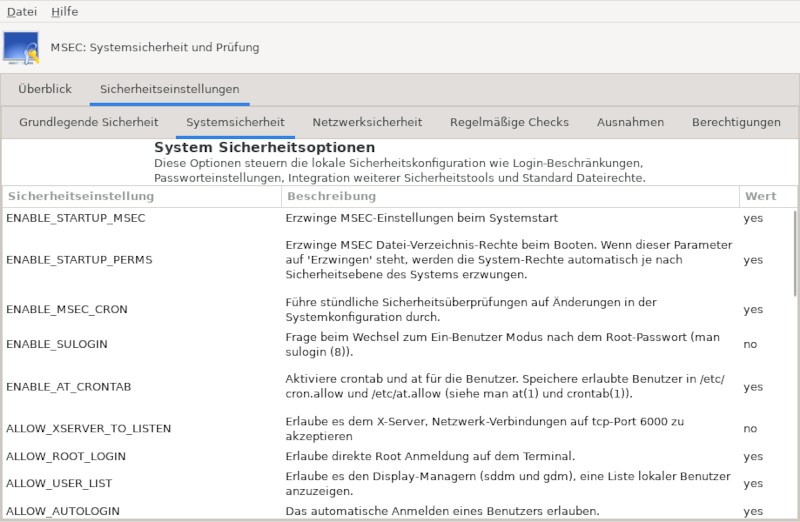Switch to the Netzwerksicherheit tab

(367, 122)
